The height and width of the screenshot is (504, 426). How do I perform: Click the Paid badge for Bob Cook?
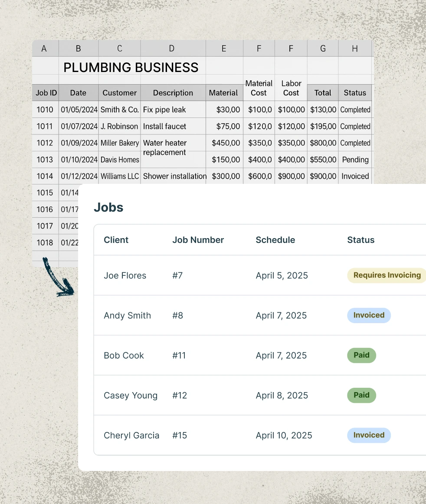(x=361, y=355)
